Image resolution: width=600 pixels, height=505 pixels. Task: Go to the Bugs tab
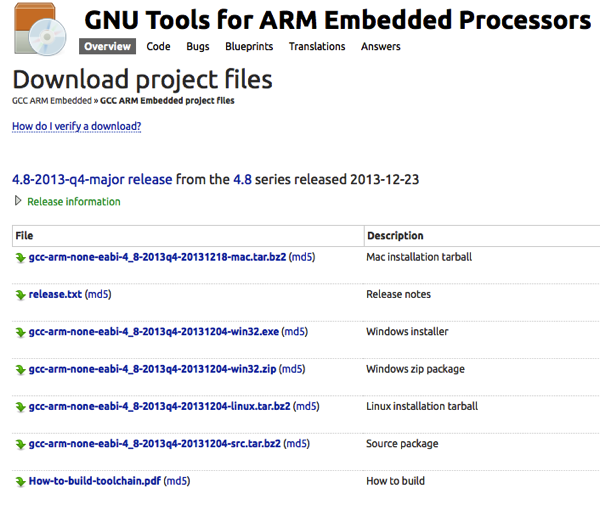[198, 47]
